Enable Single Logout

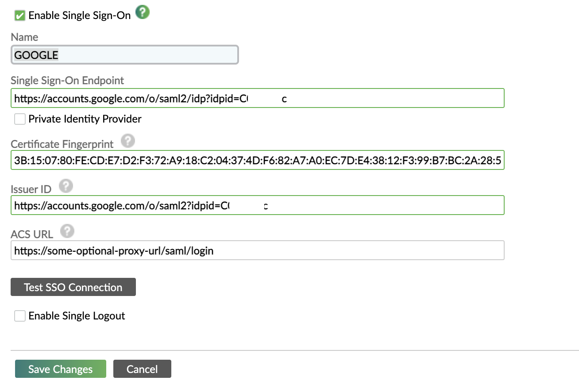pos(19,315)
